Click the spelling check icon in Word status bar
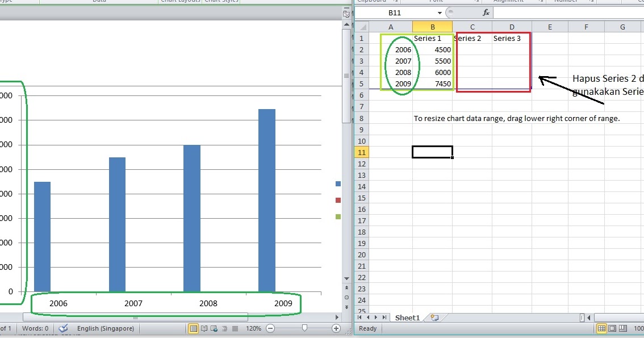This screenshot has width=644, height=338. point(63,328)
